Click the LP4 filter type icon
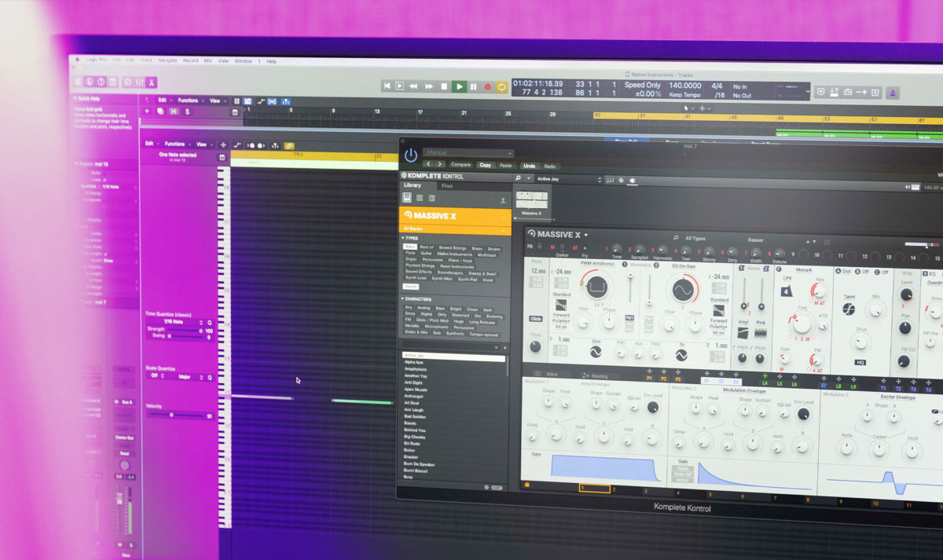The image size is (943, 560). [x=787, y=291]
